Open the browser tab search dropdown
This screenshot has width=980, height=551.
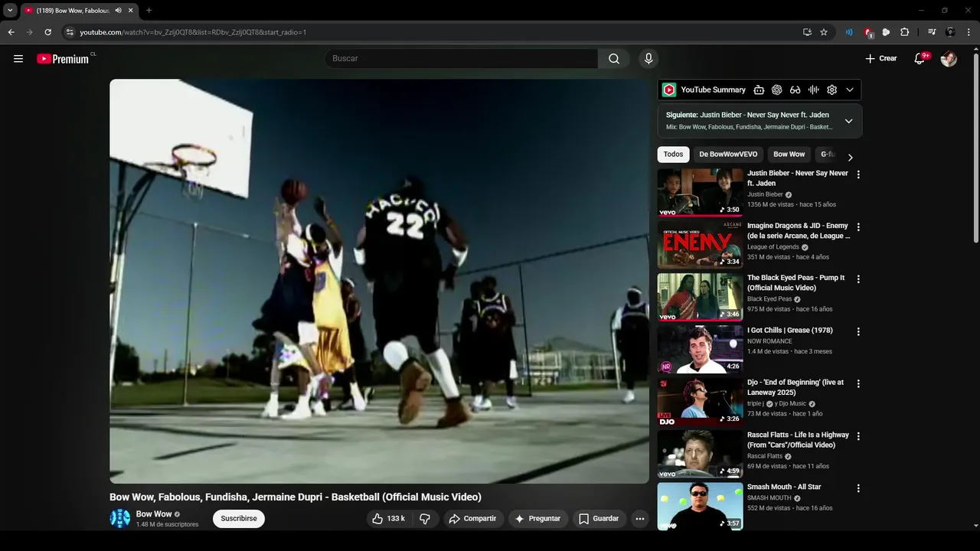(10, 11)
